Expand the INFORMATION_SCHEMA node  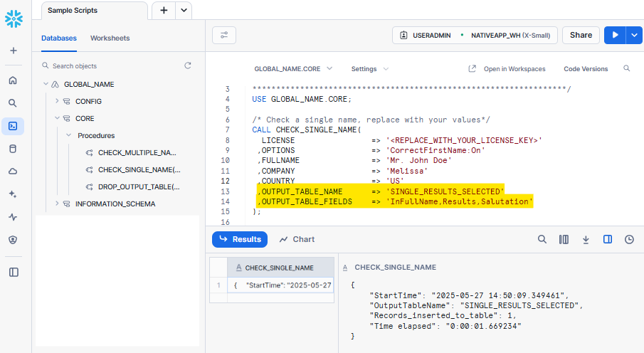tap(57, 204)
